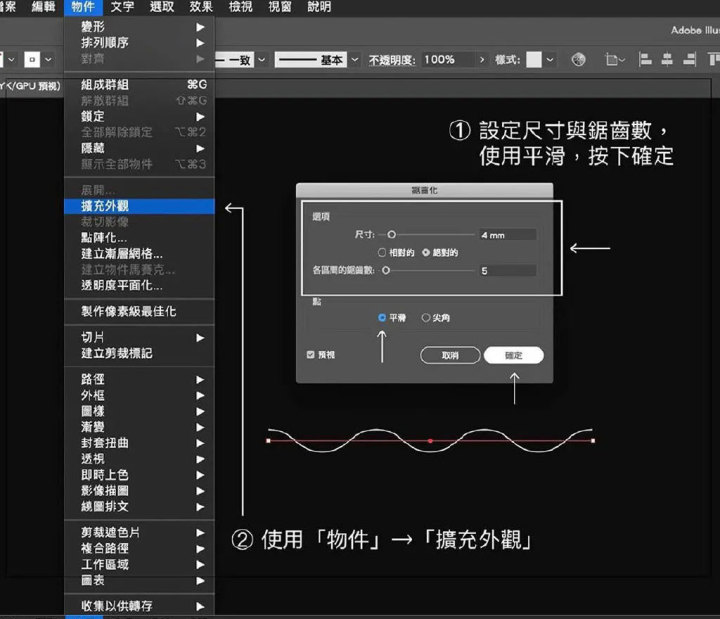Choose 建立剪裁標記 menu entry
This screenshot has height=619, width=720.
coord(140,353)
